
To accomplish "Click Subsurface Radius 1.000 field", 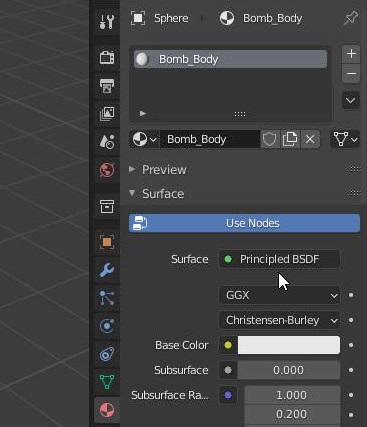I will [292, 395].
